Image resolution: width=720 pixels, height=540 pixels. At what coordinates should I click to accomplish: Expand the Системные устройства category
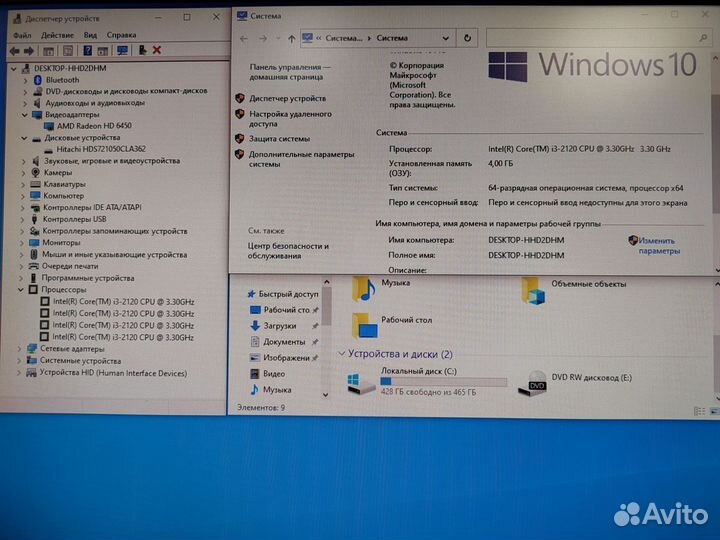19,360
